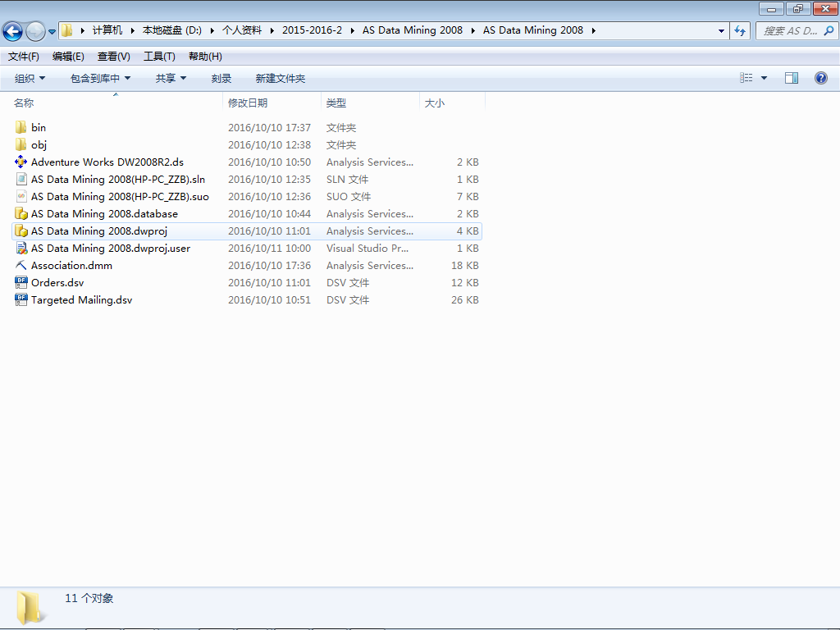
Task: Click file name Association.dmm
Action: click(72, 265)
